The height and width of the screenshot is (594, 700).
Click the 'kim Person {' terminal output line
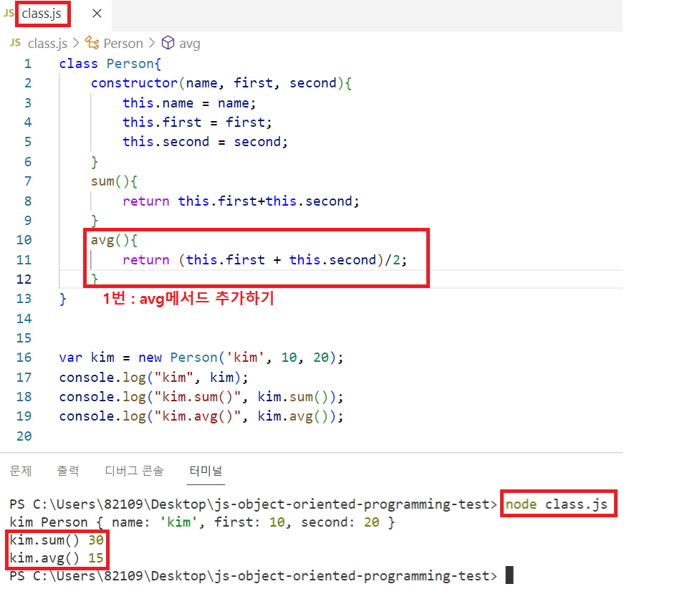202,522
